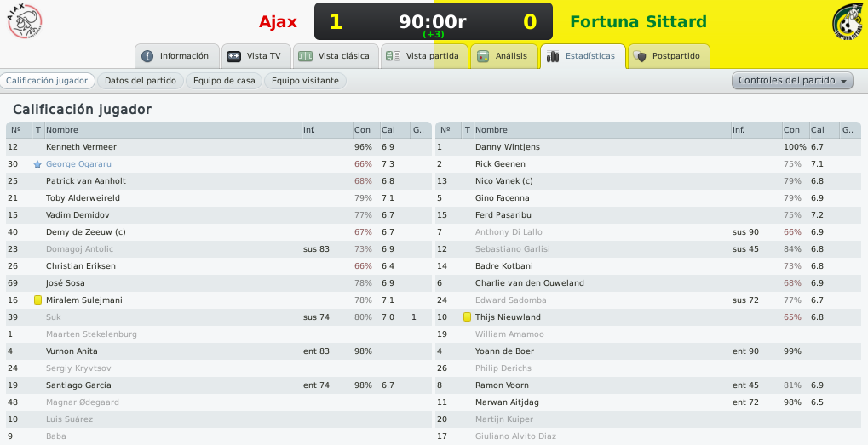This screenshot has width=868, height=445.
Task: Click the Vista clásica pitch icon
Action: click(x=305, y=56)
